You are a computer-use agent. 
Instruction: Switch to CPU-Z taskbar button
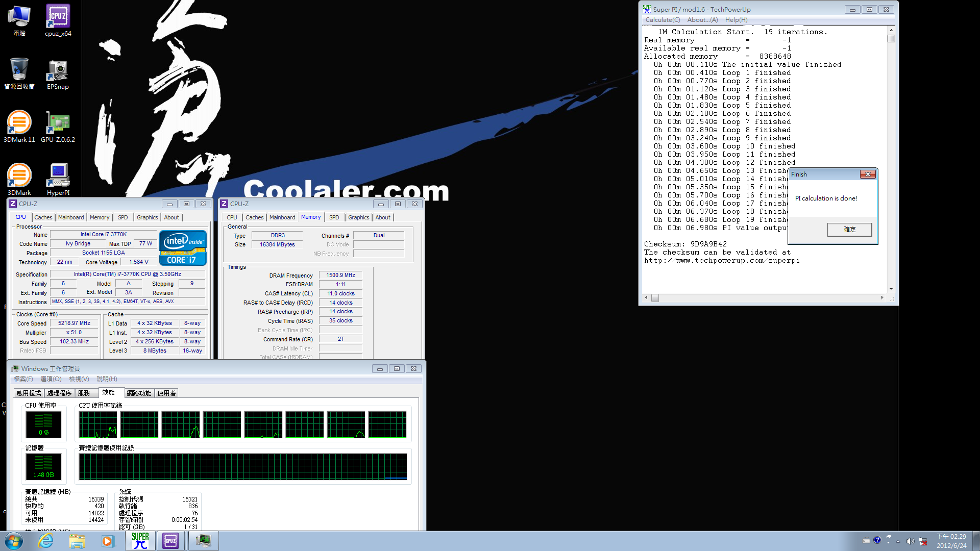pyautogui.click(x=171, y=541)
